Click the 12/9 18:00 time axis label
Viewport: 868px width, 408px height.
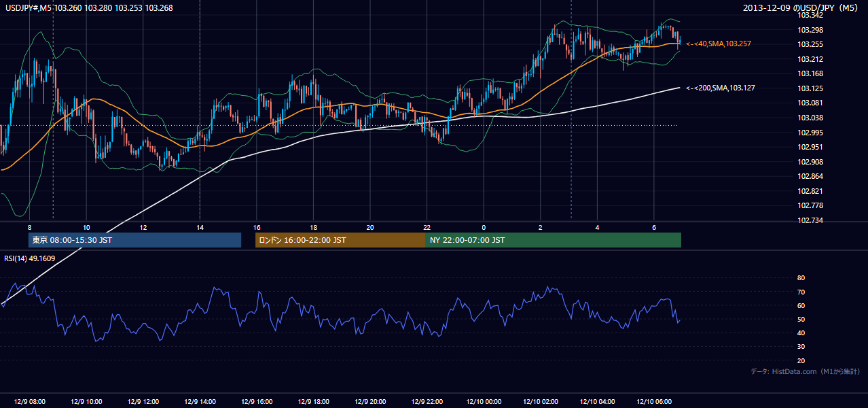click(x=313, y=402)
